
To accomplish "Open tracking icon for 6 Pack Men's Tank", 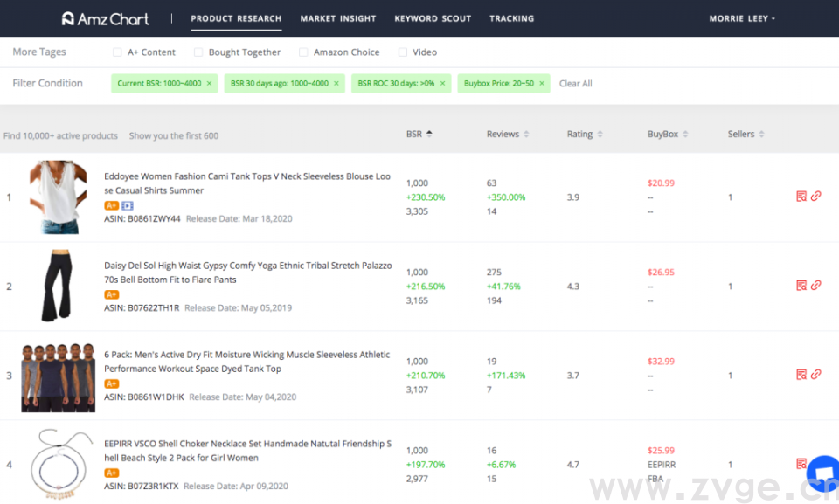I will point(801,375).
